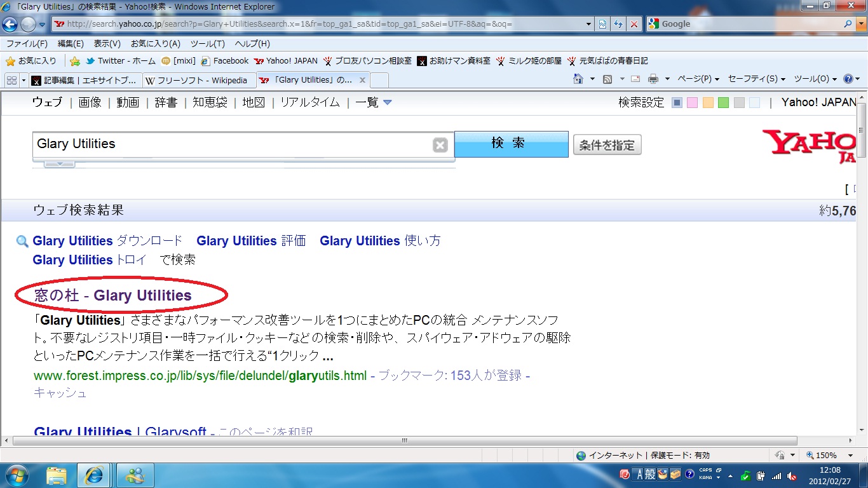Open ツール(T) menu in menu bar
Image resolution: width=868 pixels, height=488 pixels.
208,44
